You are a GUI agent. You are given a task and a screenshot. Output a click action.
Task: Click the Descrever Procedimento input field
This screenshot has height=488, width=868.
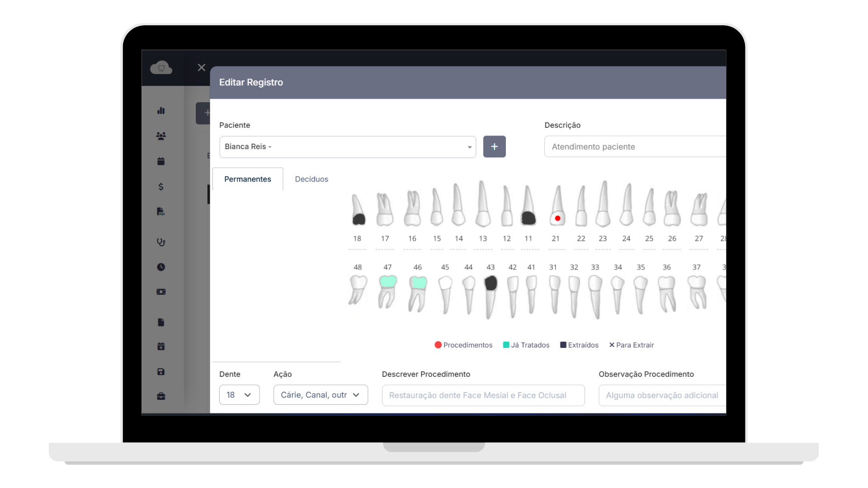pos(483,395)
